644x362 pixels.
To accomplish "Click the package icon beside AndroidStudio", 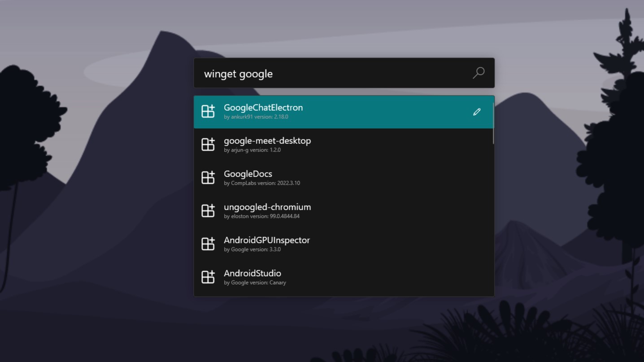I will coord(208,277).
